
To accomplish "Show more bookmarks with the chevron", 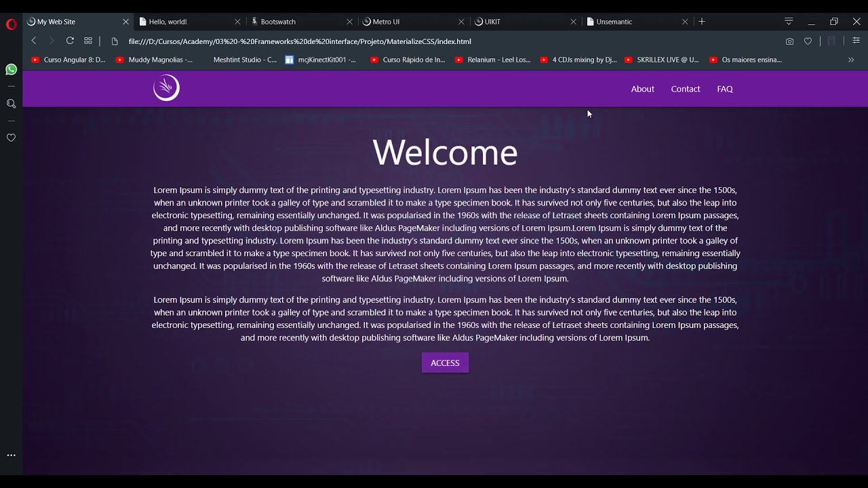I will click(x=851, y=60).
